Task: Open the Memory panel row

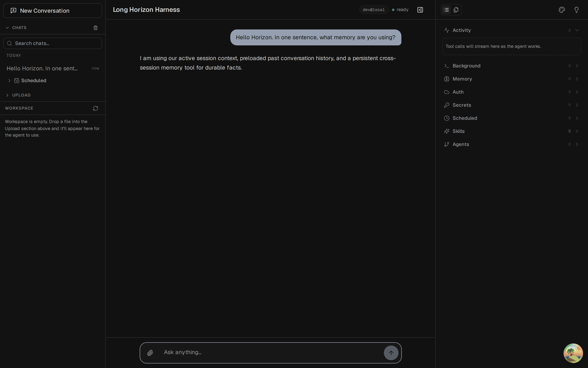Action: (x=512, y=79)
